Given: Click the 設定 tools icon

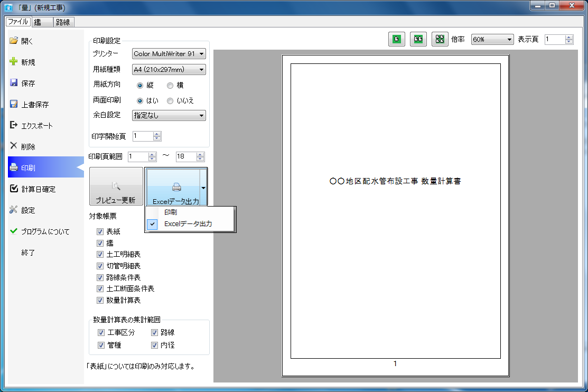Looking at the screenshot, I should [14, 210].
